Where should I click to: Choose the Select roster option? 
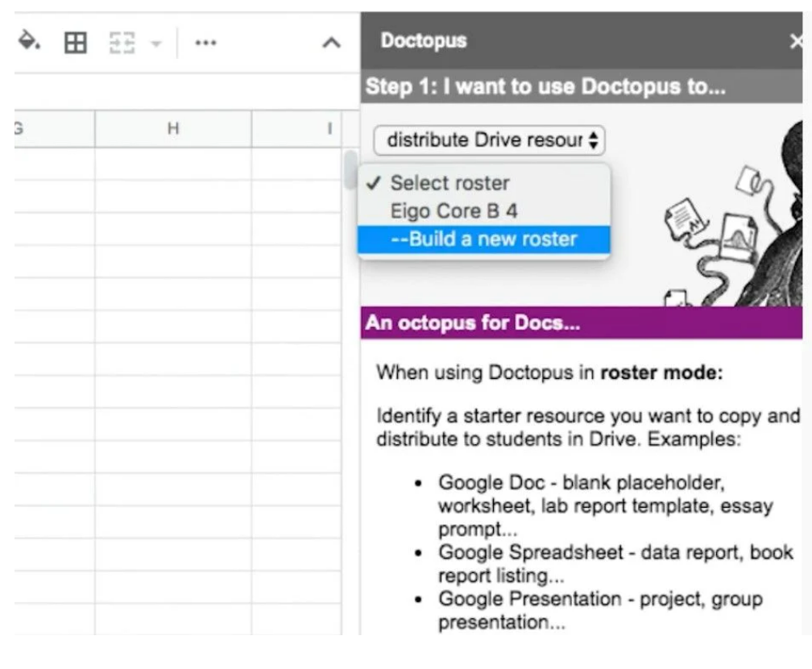(x=483, y=183)
